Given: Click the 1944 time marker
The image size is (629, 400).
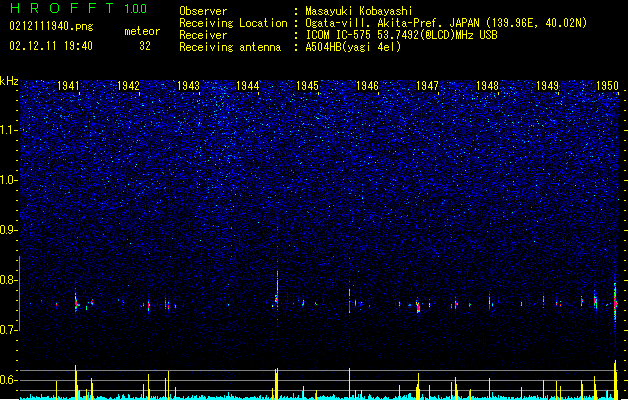Looking at the screenshot, I should (248, 85).
